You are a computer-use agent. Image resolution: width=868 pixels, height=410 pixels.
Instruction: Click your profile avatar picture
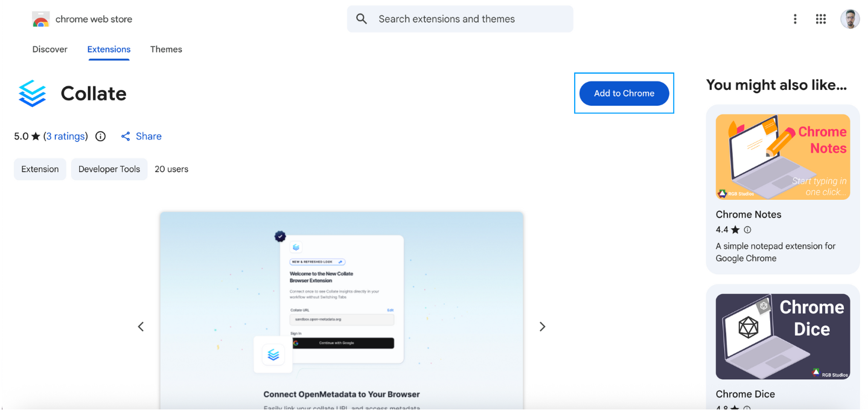(850, 19)
